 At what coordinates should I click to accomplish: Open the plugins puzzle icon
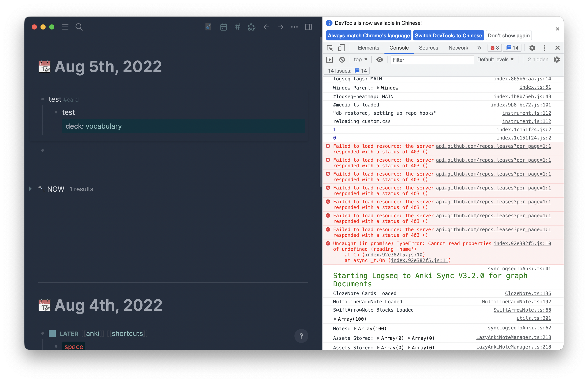coord(252,27)
